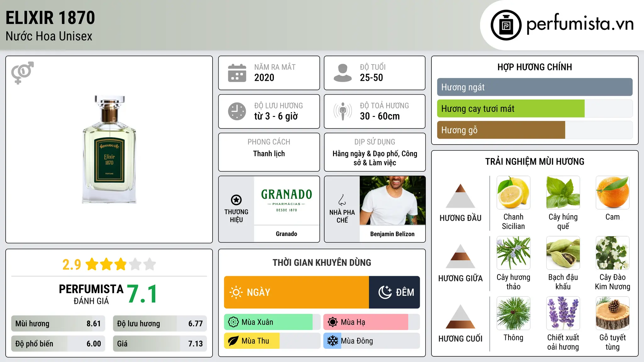The width and height of the screenshot is (644, 362).
Task: Click the Hương cay tươi mát accord bar
Action: coord(535,108)
